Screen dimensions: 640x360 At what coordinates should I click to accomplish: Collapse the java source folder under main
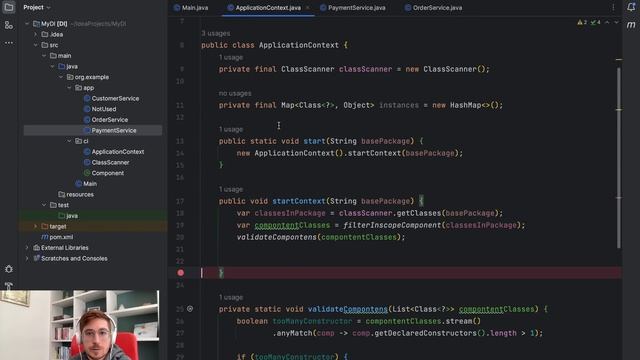click(x=53, y=66)
